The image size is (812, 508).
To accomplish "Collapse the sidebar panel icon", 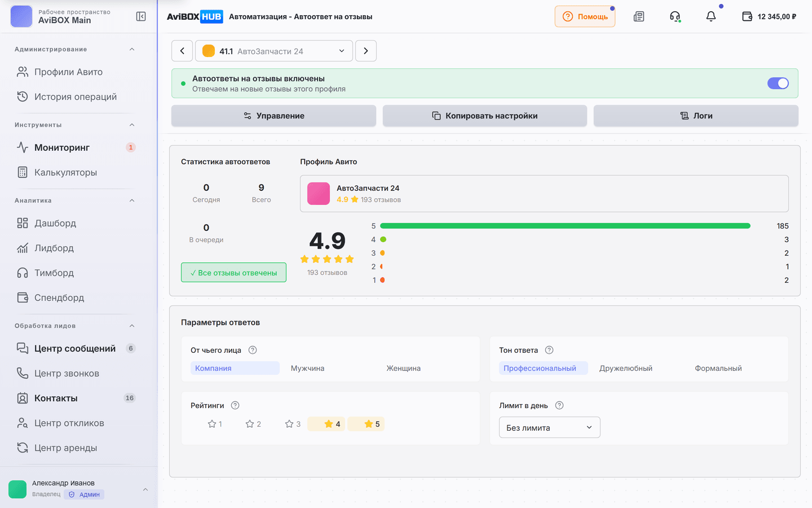I will coord(141,16).
